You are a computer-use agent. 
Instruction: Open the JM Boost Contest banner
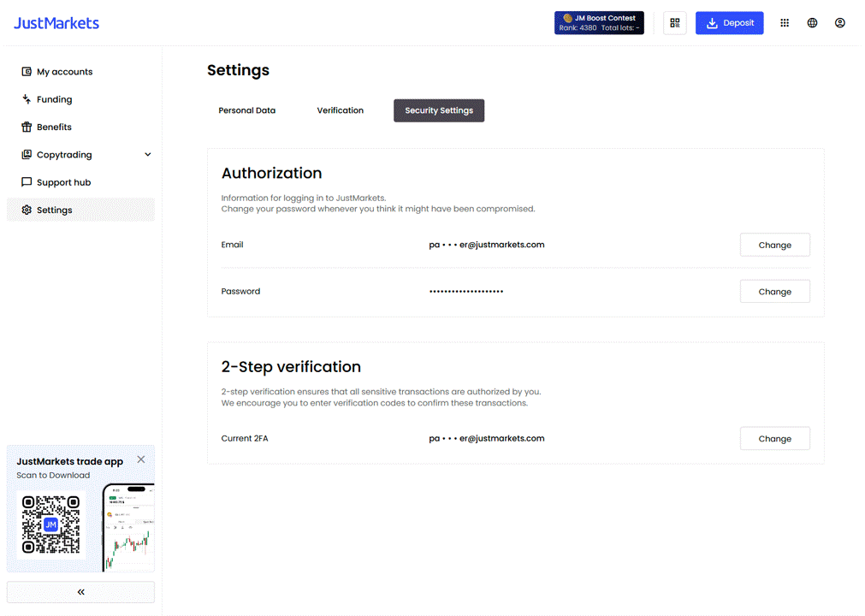click(x=599, y=22)
